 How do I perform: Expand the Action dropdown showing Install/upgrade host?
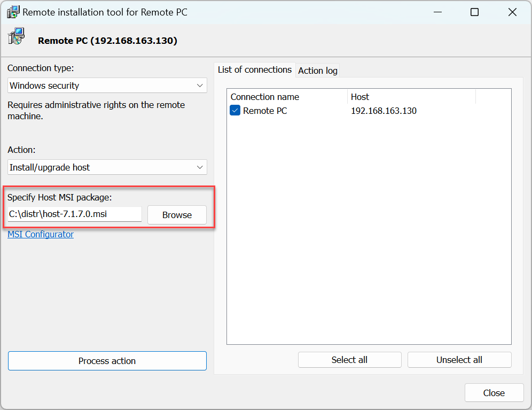[107, 167]
